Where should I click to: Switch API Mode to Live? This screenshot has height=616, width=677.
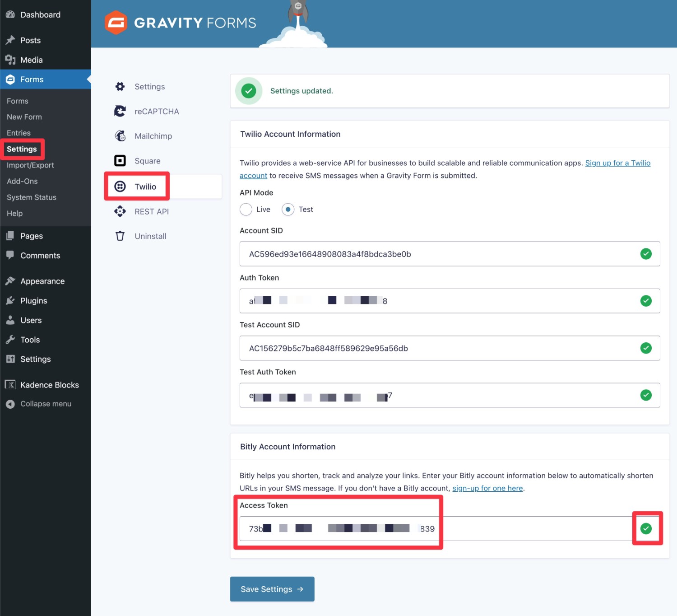click(x=246, y=209)
